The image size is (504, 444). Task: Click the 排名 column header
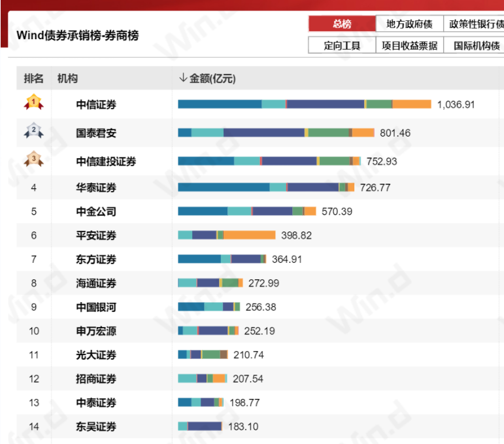(33, 78)
